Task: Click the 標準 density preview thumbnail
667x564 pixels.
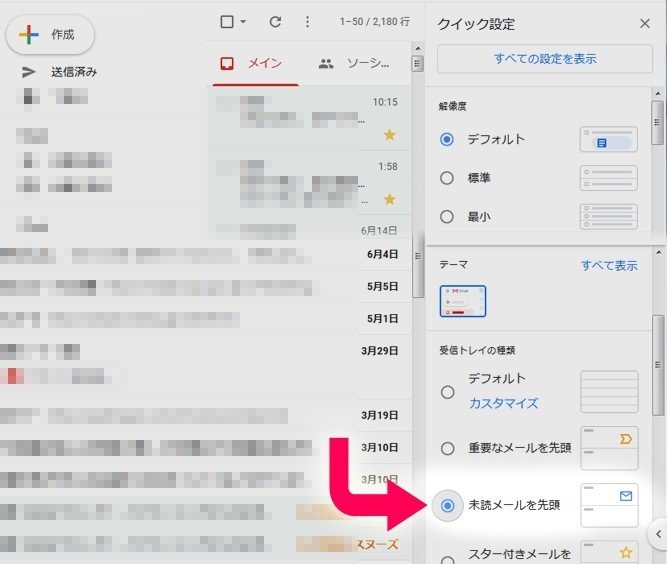Action: tap(609, 178)
